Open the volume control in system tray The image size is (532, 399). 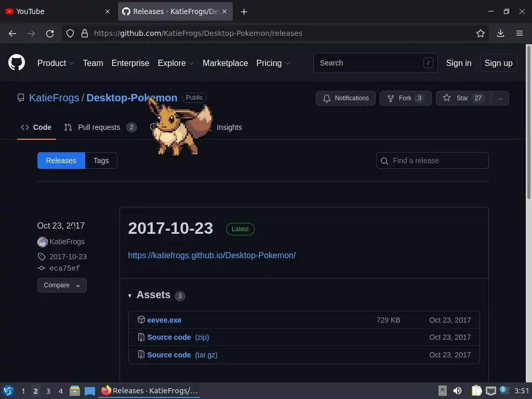pyautogui.click(x=457, y=391)
